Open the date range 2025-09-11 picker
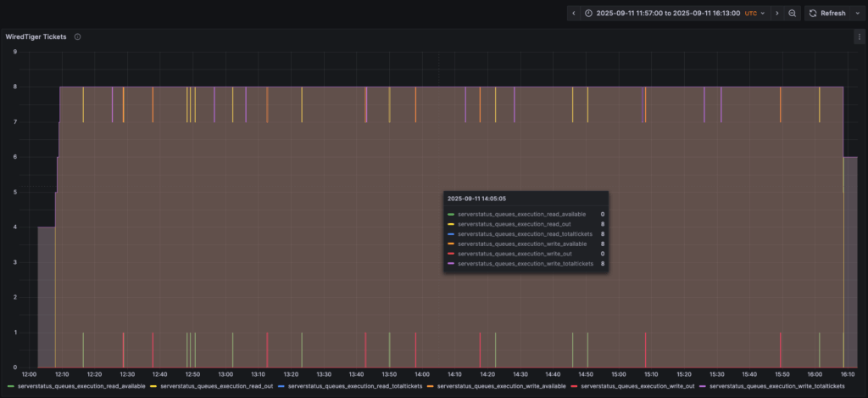 (x=667, y=14)
